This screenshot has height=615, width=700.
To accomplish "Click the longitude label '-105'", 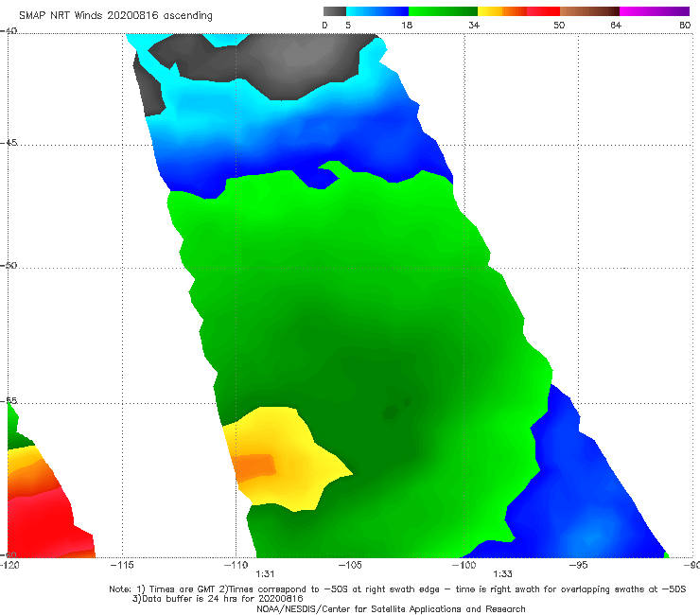I will (x=350, y=565).
